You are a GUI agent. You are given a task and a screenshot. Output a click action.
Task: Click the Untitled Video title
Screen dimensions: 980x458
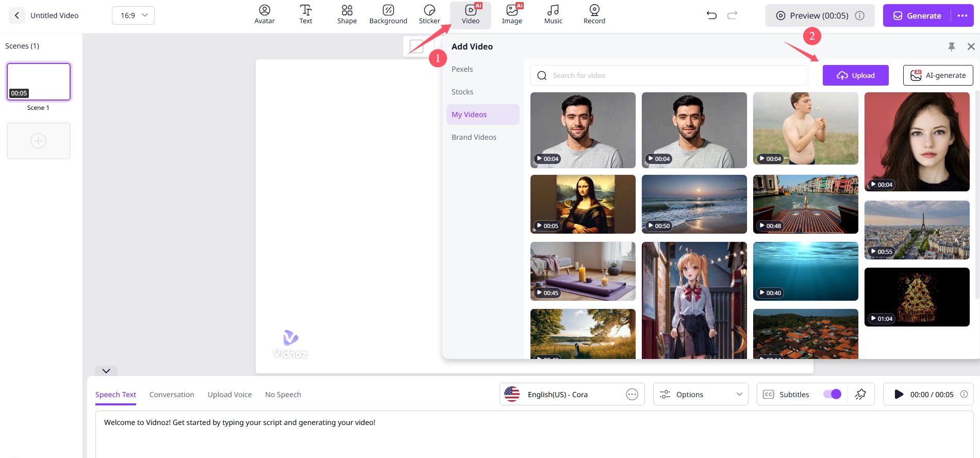tap(55, 15)
